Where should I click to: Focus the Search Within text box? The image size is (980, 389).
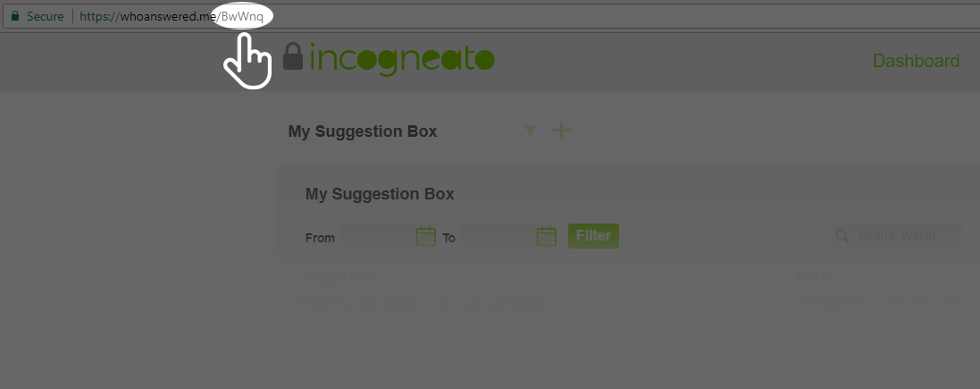pyautogui.click(x=904, y=236)
